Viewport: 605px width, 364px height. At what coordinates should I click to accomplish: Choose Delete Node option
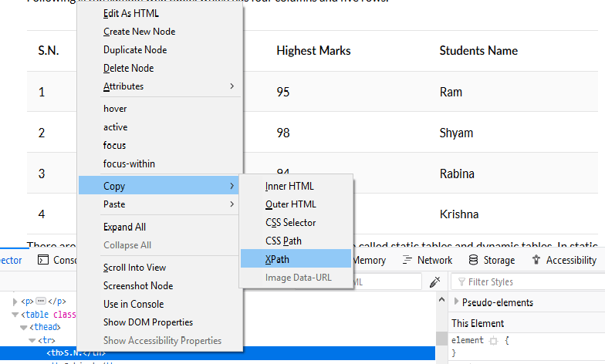coord(128,68)
